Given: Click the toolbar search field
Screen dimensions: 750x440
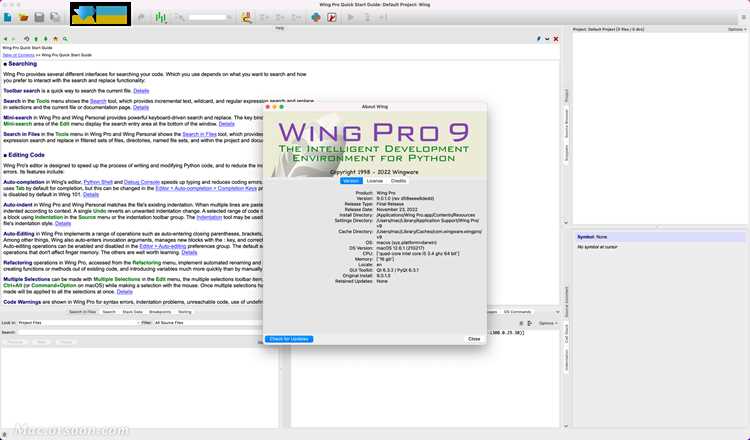Looking at the screenshot, I should (210, 17).
